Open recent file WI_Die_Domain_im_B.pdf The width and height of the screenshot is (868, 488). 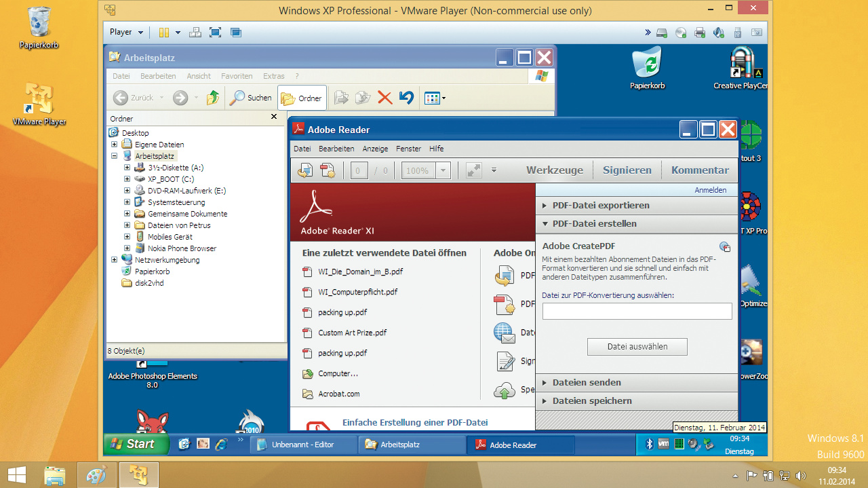pos(360,271)
